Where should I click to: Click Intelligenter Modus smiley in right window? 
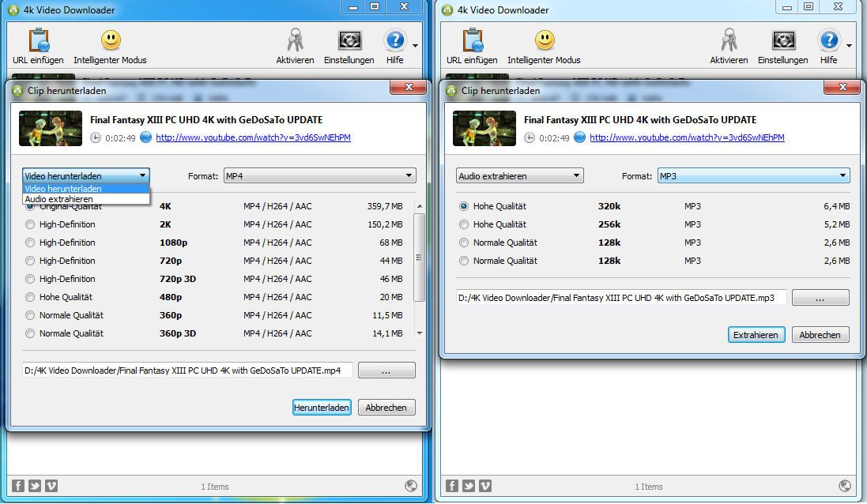coord(545,39)
